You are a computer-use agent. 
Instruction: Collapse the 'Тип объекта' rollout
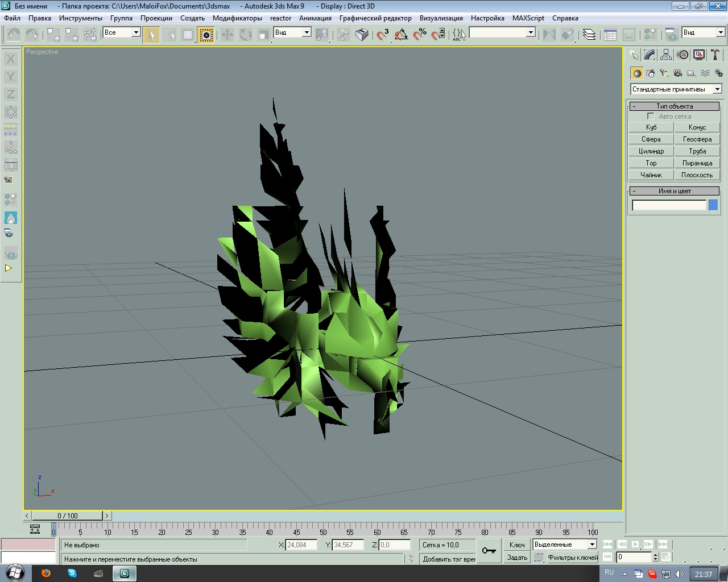[x=675, y=106]
